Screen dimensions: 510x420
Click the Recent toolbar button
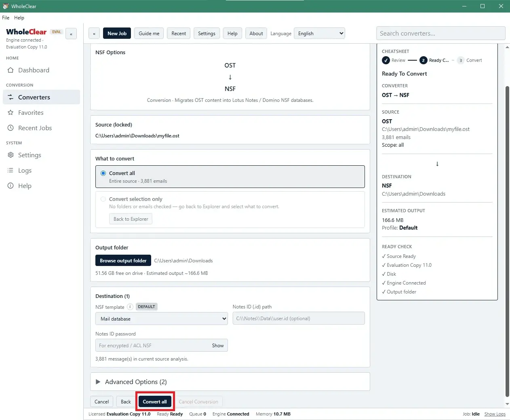click(179, 34)
